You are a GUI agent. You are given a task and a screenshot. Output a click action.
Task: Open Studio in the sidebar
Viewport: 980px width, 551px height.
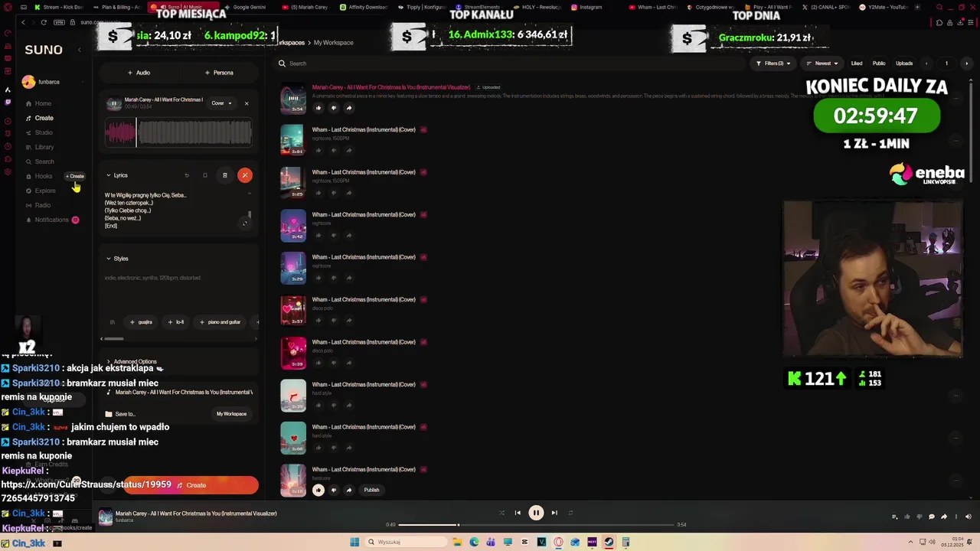click(x=39, y=132)
